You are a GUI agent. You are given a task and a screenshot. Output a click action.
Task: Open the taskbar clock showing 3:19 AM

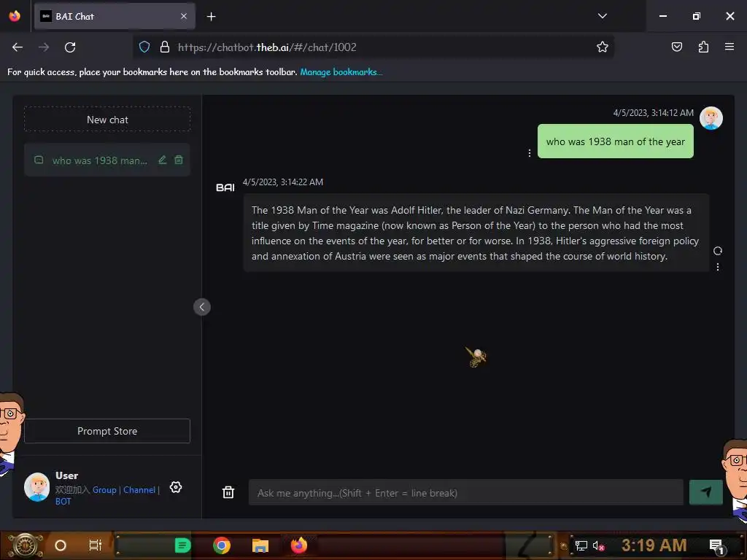pos(654,545)
